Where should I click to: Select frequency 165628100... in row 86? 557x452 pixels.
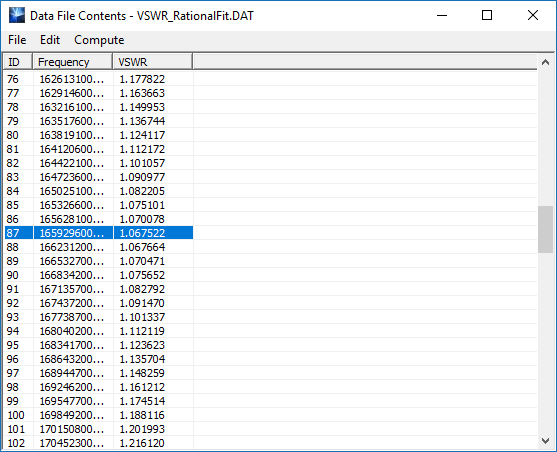pyautogui.click(x=72, y=219)
